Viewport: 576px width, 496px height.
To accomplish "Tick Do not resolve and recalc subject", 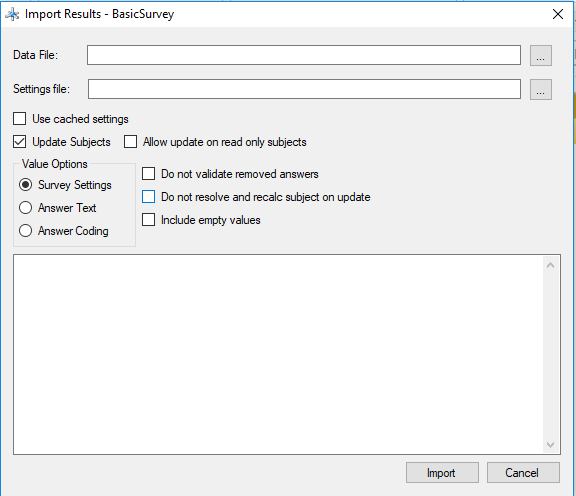I will click(x=148, y=197).
